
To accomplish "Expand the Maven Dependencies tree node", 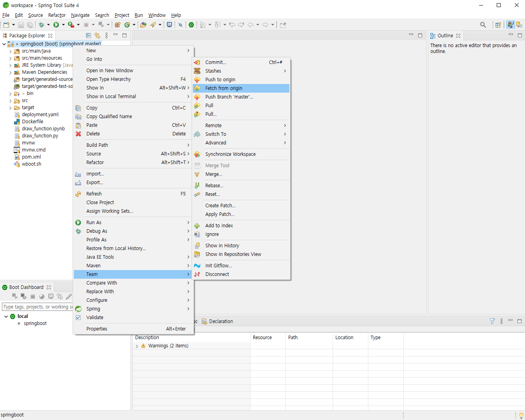I will (10, 72).
